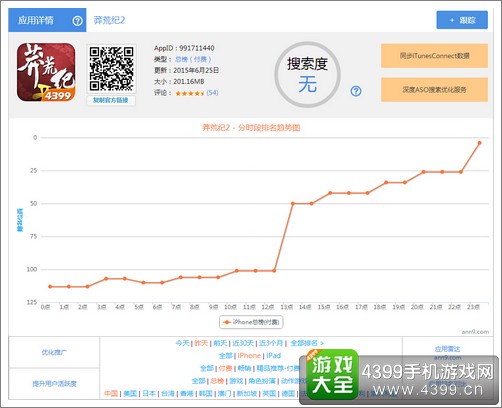
Task: Select 全部 in the 付费/畅销 row
Action: coord(207,368)
